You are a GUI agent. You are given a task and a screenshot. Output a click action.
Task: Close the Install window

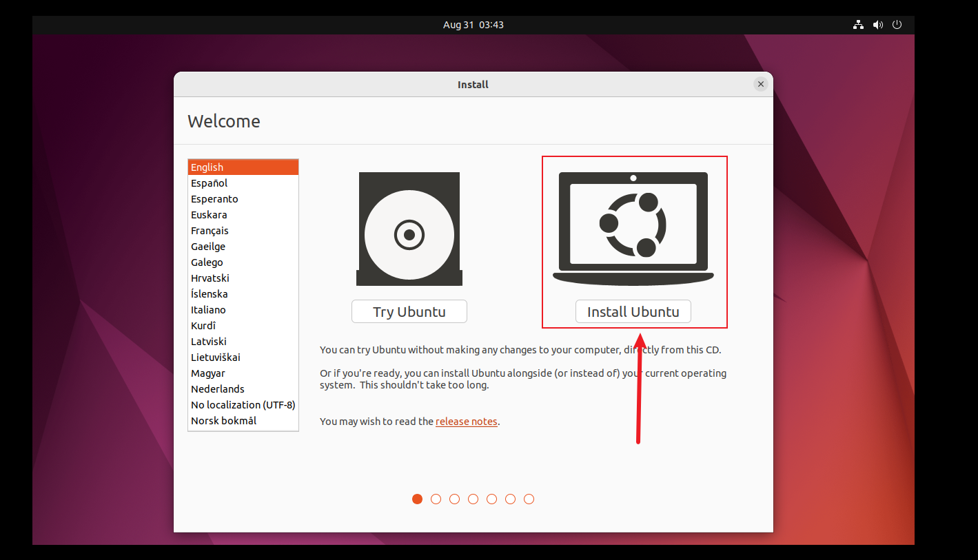[x=761, y=84]
